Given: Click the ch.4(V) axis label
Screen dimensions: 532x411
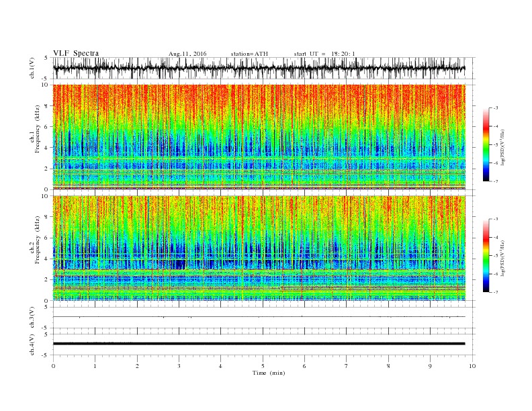Looking at the screenshot, I should point(32,345).
